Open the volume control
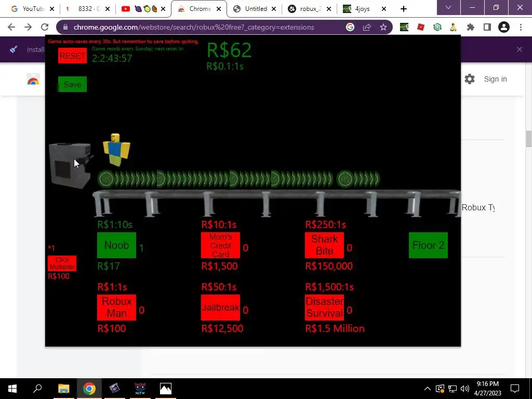Screen dimensions: 532x399 pyautogui.click(x=465, y=389)
